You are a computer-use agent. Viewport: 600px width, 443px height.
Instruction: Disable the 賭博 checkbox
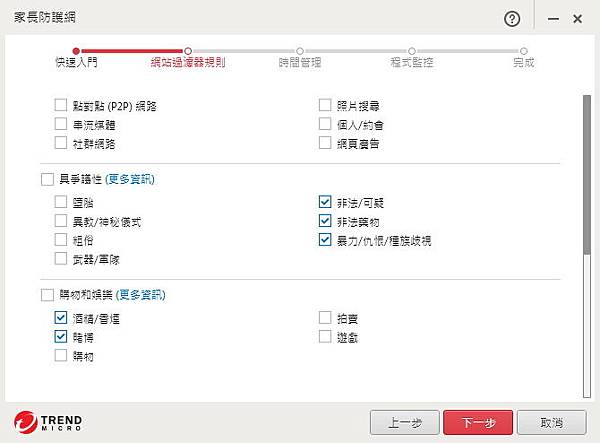point(62,337)
